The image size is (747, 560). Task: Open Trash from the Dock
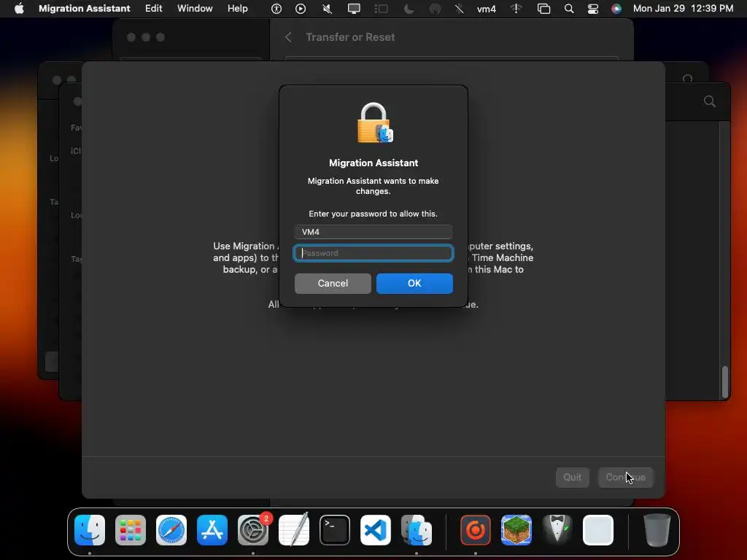(657, 530)
